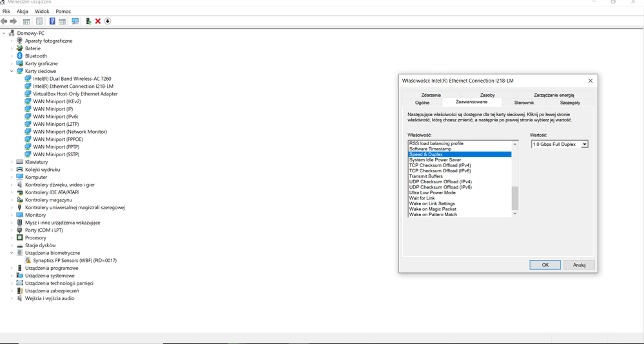Click the Urządzenia zabezpieczeń icon
Image resolution: width=644 pixels, height=344 pixels.
tap(19, 290)
